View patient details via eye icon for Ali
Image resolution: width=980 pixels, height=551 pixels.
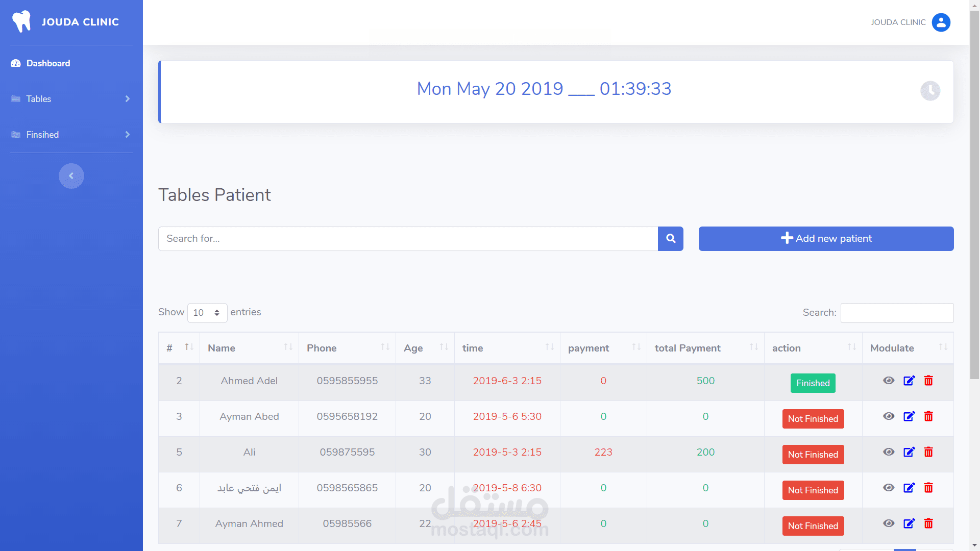pos(889,452)
